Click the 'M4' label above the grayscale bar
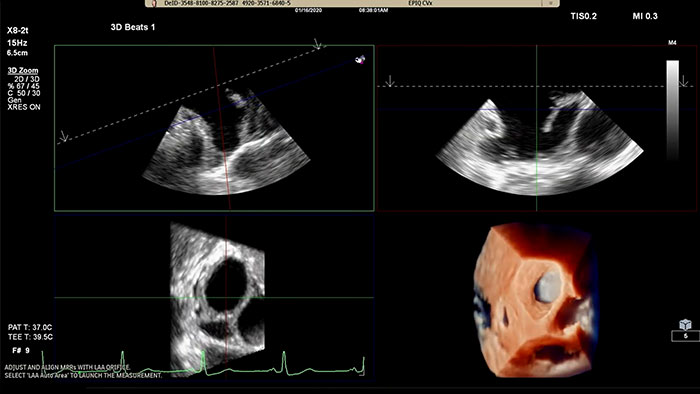This screenshot has width=700, height=394. point(672,43)
